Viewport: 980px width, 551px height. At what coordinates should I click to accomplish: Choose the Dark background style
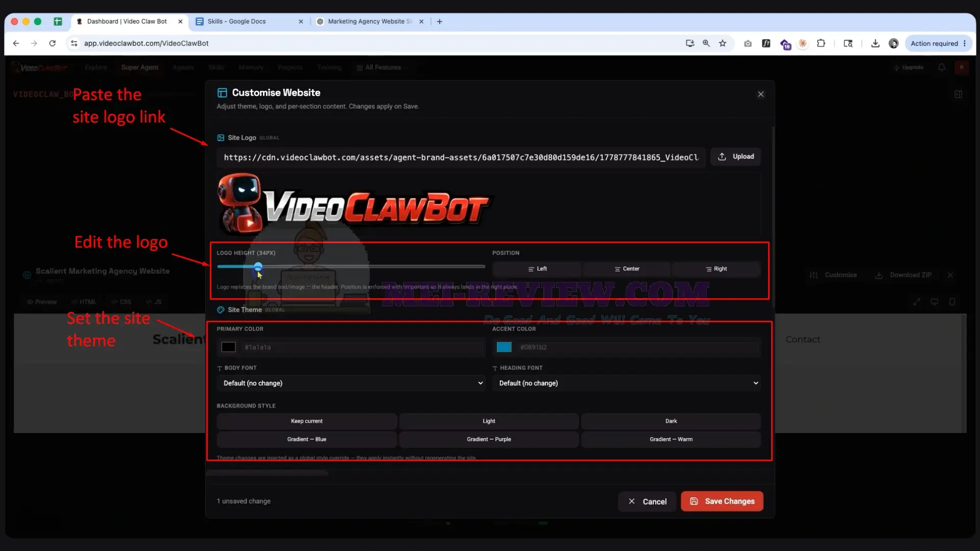(671, 421)
